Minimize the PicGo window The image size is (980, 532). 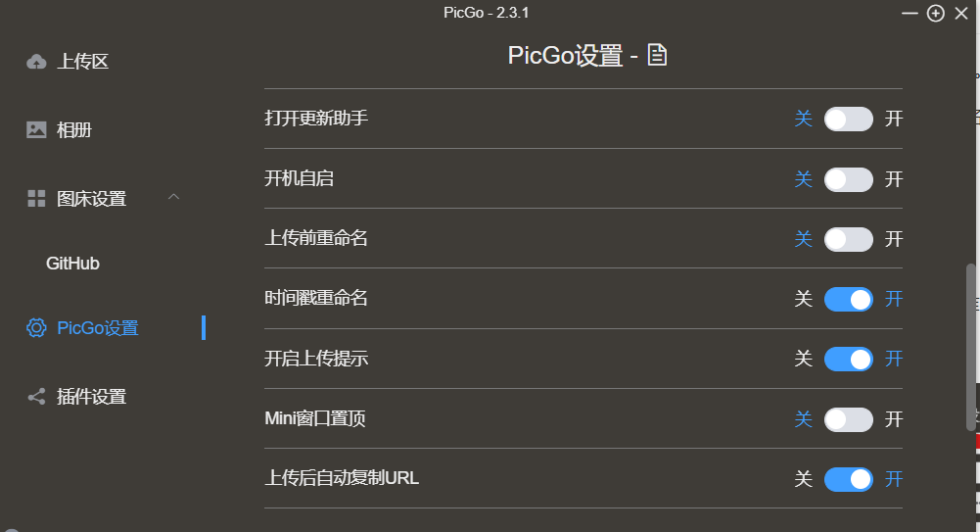pyautogui.click(x=910, y=13)
